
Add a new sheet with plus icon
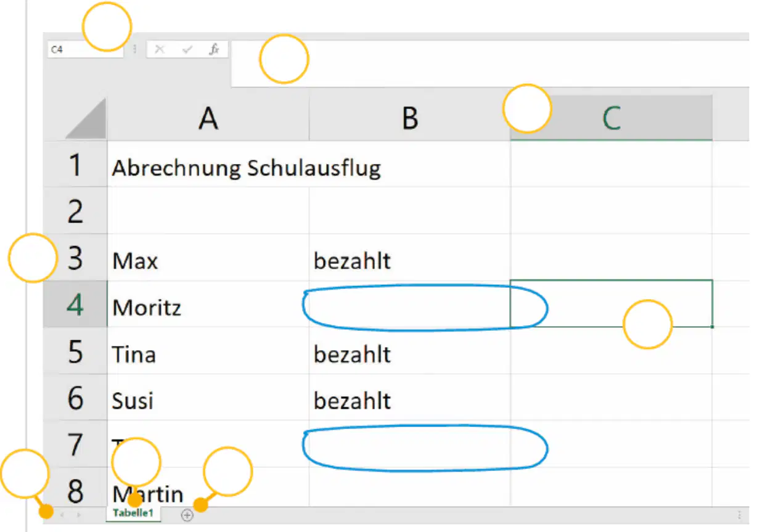point(187,515)
